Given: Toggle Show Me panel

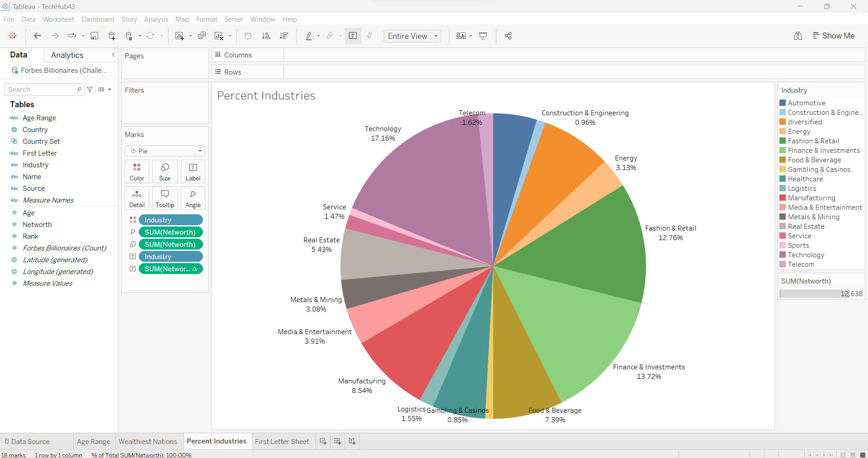Looking at the screenshot, I should click(x=833, y=36).
